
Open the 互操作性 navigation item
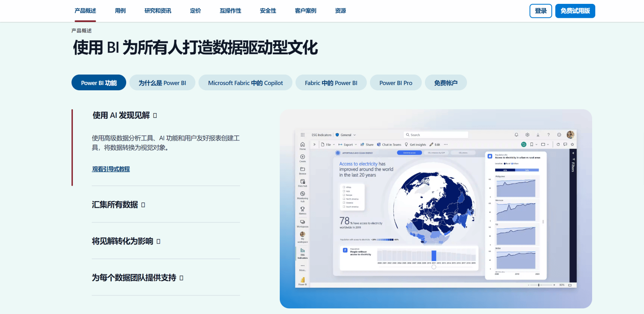click(x=230, y=11)
